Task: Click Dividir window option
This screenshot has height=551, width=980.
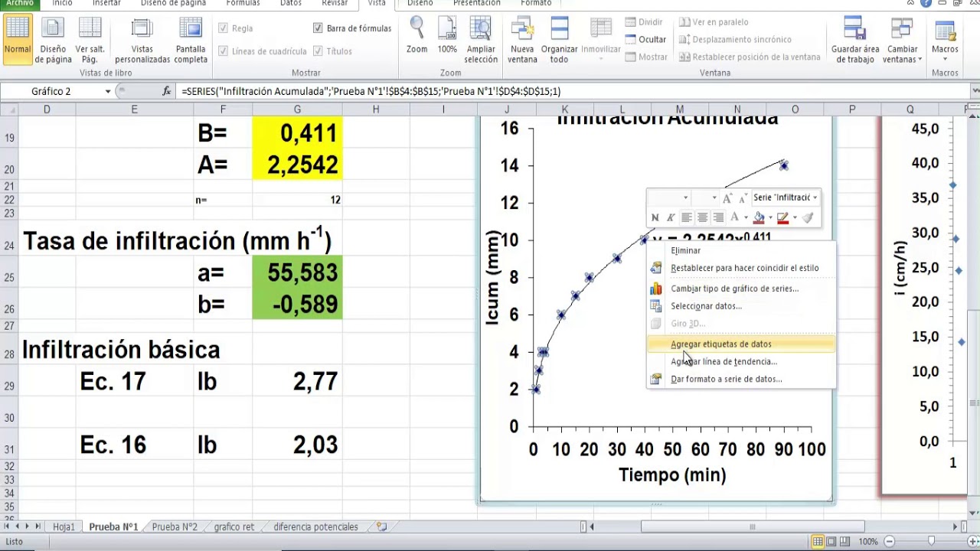Action: point(644,22)
